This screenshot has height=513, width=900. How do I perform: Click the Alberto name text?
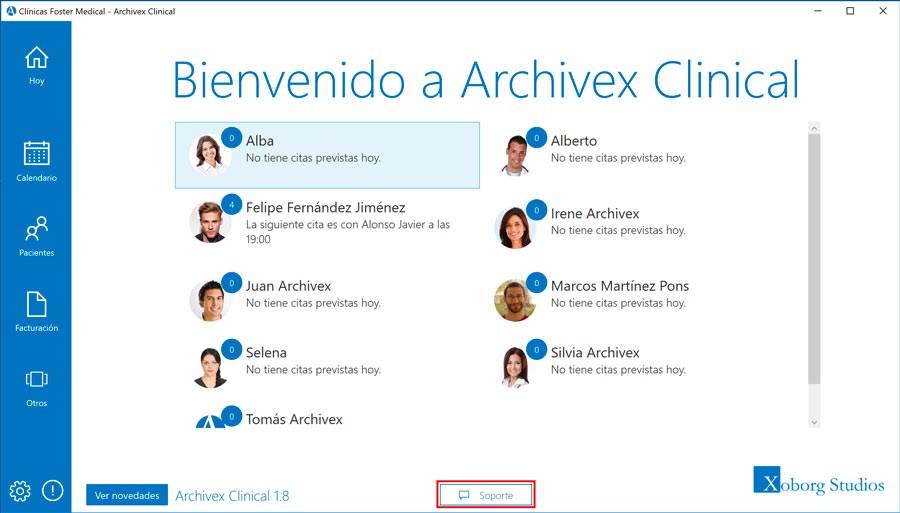click(574, 141)
